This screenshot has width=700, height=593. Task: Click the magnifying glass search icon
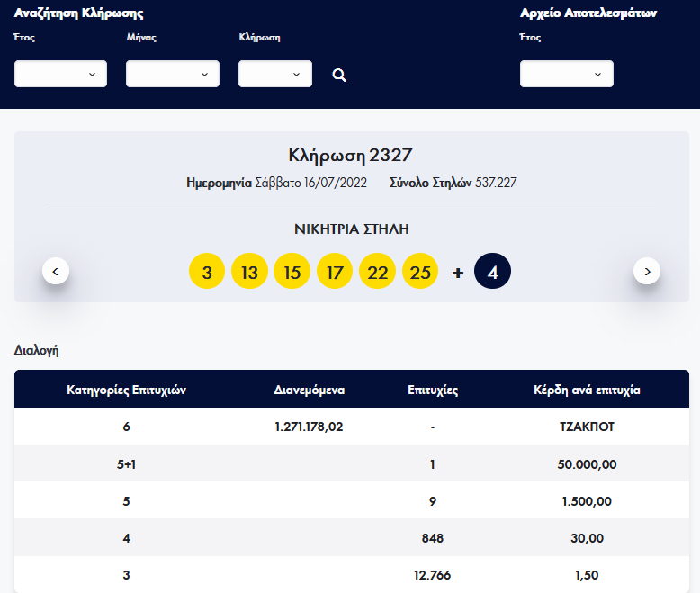339,75
